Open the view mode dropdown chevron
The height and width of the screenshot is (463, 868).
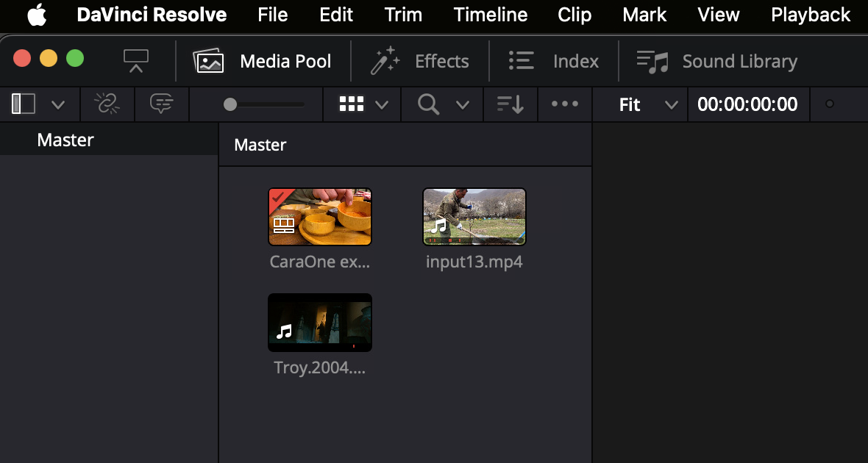point(382,104)
